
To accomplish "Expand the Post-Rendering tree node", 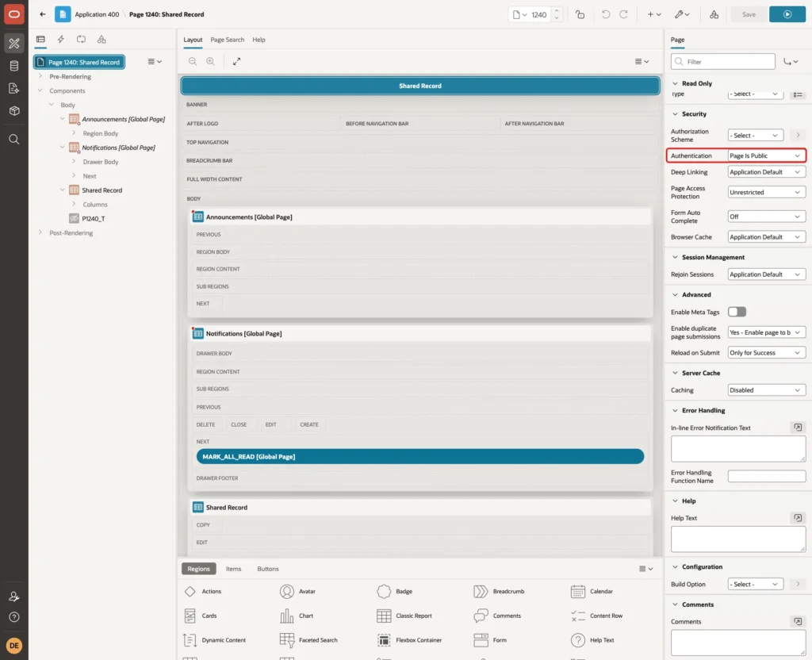I will tap(40, 232).
